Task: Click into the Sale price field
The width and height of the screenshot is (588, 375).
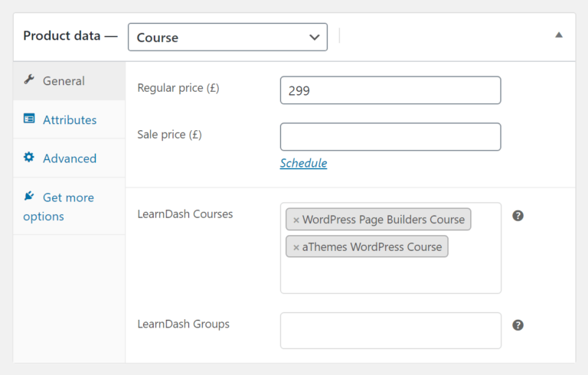Action: coord(390,137)
